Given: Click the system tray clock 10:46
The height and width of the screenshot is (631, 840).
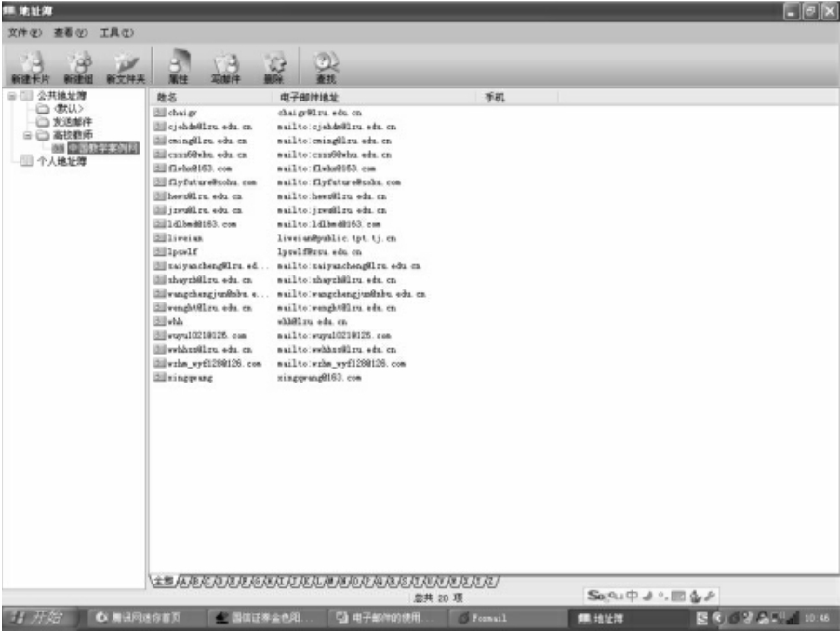Looking at the screenshot, I should coord(817,618).
